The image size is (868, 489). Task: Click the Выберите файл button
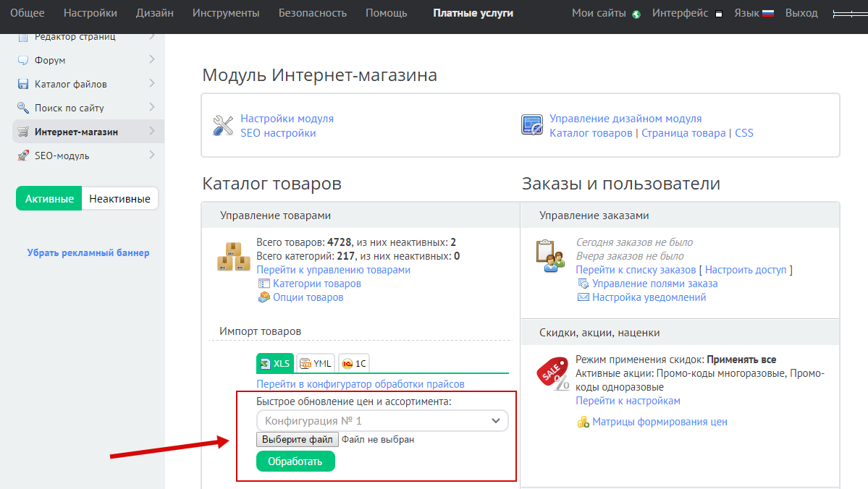tap(298, 439)
